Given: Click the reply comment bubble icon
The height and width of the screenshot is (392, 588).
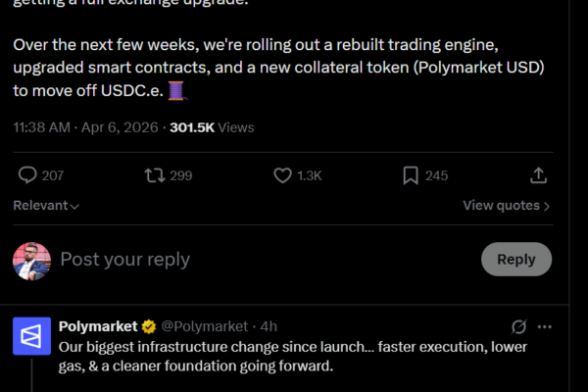Looking at the screenshot, I should (x=28, y=175).
